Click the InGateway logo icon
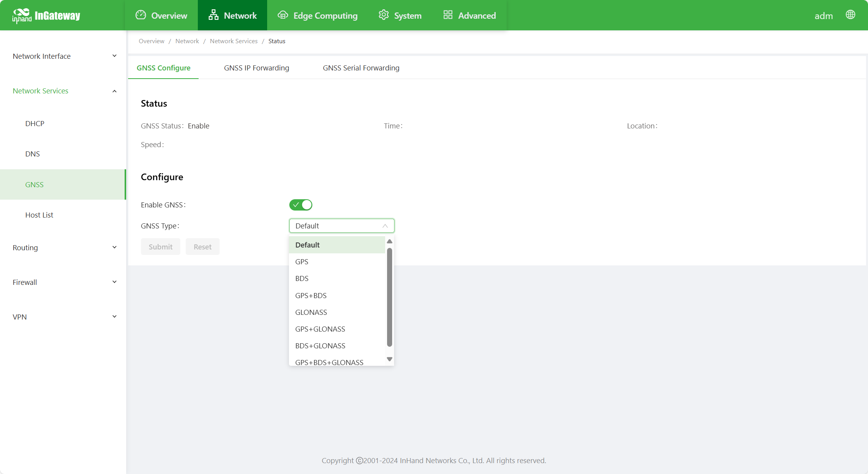Viewport: 868px width, 474px height. click(21, 16)
